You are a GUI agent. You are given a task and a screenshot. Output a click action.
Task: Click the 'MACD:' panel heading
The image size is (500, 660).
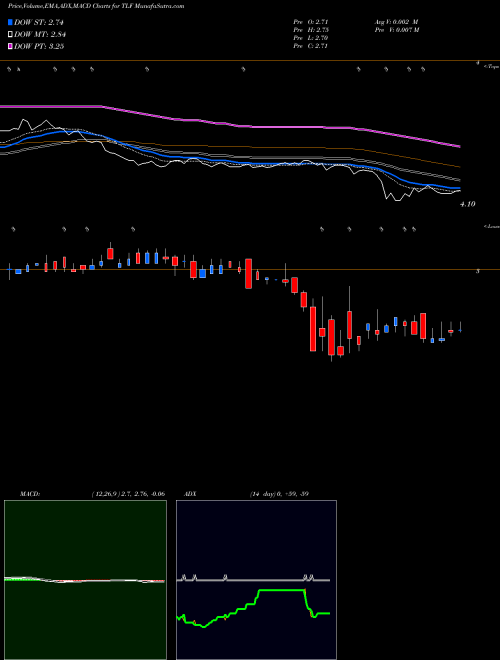(29, 494)
